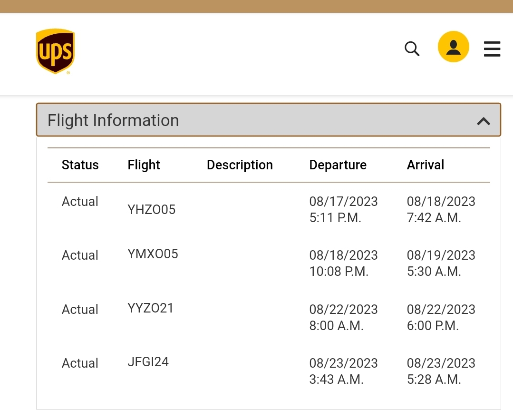Collapse the Flight Information chevron
This screenshot has height=420, width=513.
tap(483, 121)
